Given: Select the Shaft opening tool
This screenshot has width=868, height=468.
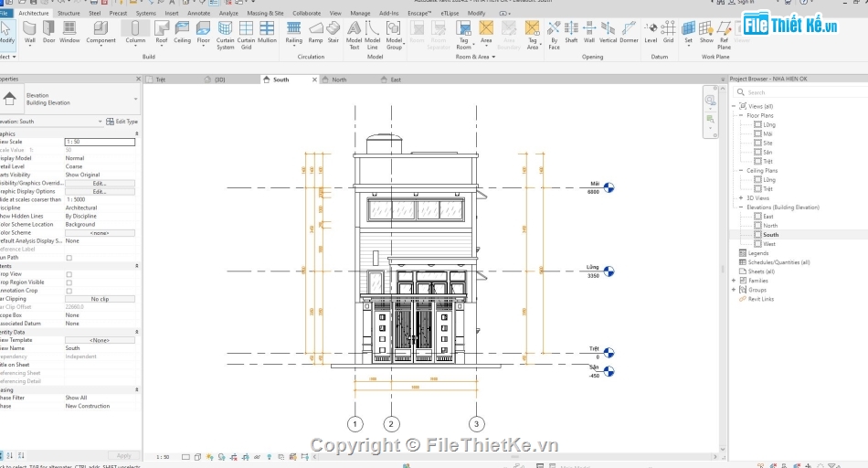Looking at the screenshot, I should pos(571,32).
